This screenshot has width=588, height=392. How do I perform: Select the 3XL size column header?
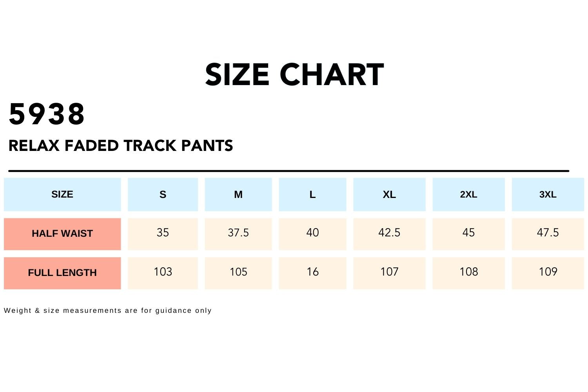pos(548,194)
